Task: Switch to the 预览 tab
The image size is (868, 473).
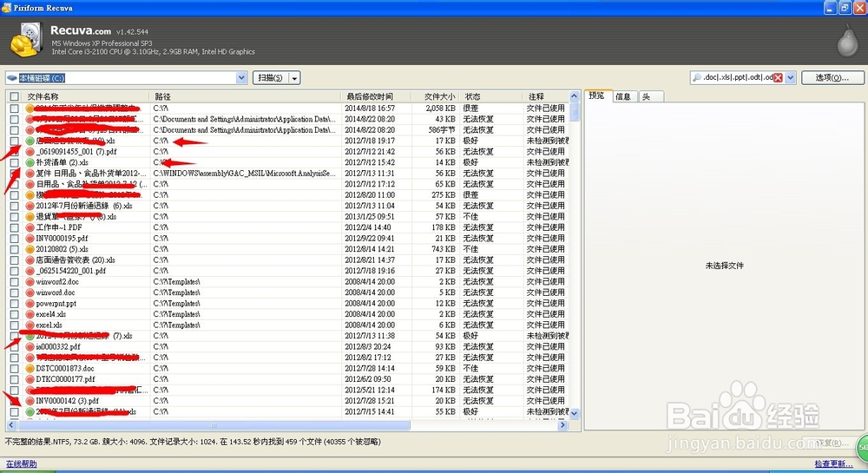Action: pyautogui.click(x=598, y=95)
